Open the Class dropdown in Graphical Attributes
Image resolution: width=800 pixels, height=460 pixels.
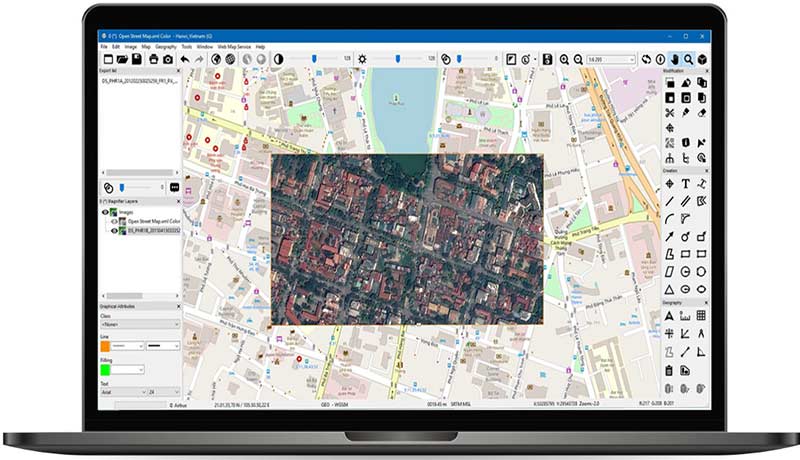139,324
